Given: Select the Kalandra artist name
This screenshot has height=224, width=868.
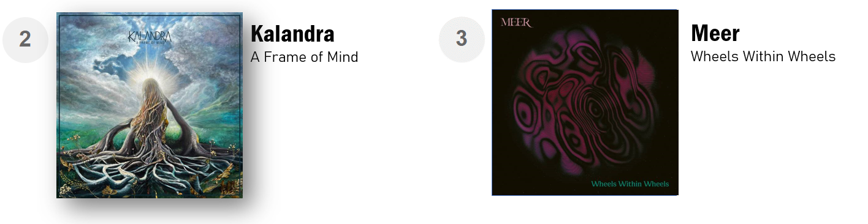Looking at the screenshot, I should click(x=292, y=34).
